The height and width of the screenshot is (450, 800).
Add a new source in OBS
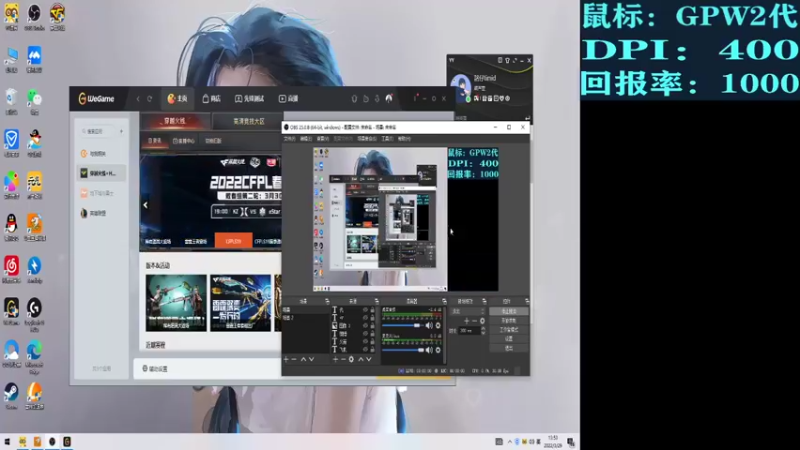click(335, 360)
